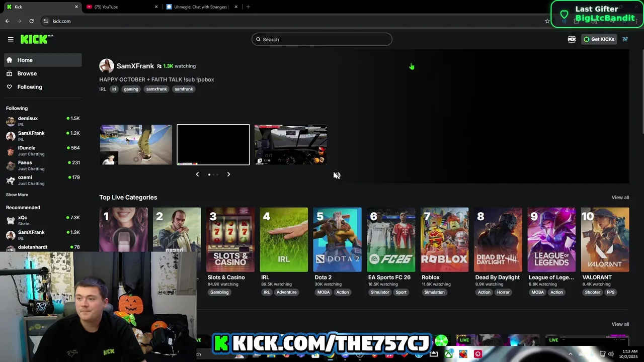Open iDuncle channel in Following list
The width and height of the screenshot is (644, 362).
click(43, 151)
